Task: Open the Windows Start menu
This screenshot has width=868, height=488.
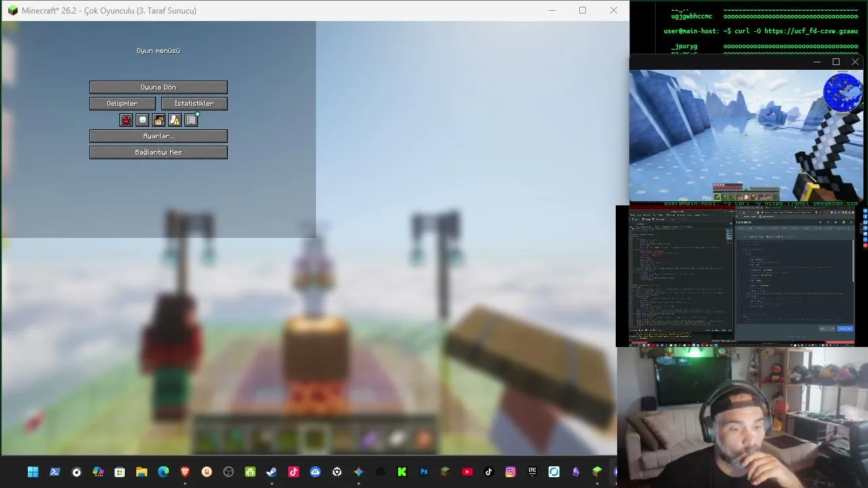Action: (33, 472)
